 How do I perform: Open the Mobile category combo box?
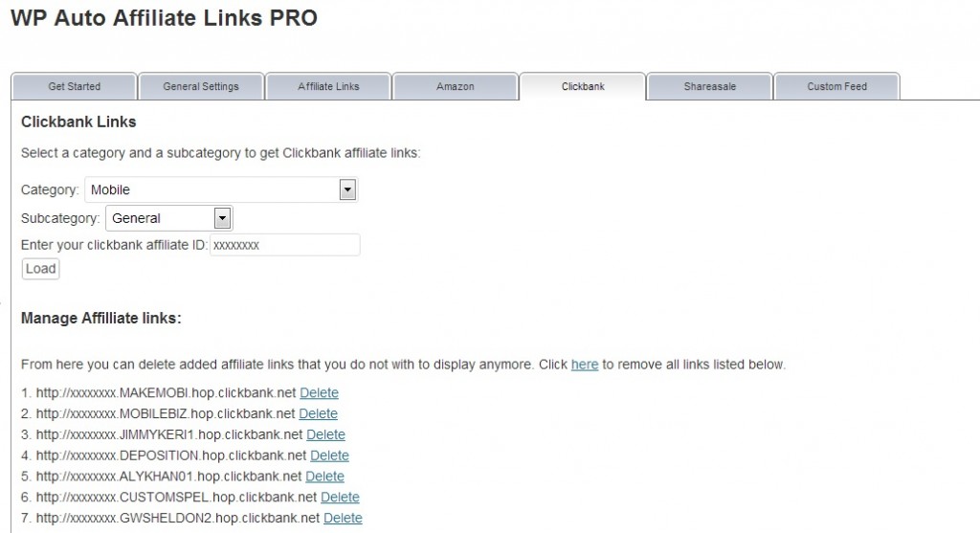coord(221,189)
